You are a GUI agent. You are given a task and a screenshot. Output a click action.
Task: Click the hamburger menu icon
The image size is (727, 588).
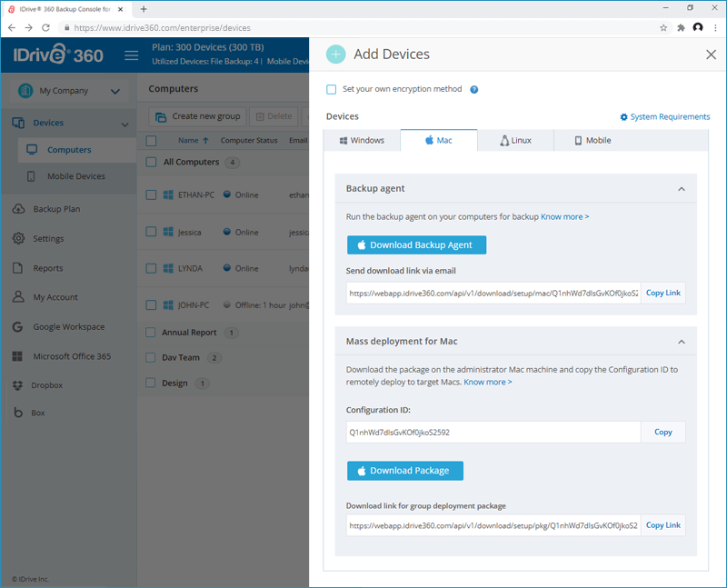(131, 55)
